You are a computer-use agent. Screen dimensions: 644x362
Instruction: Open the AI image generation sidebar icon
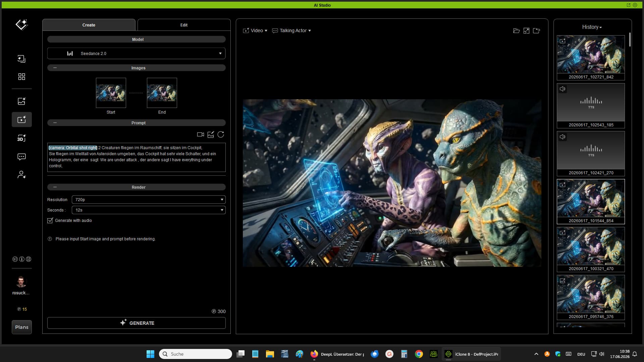coord(21,101)
